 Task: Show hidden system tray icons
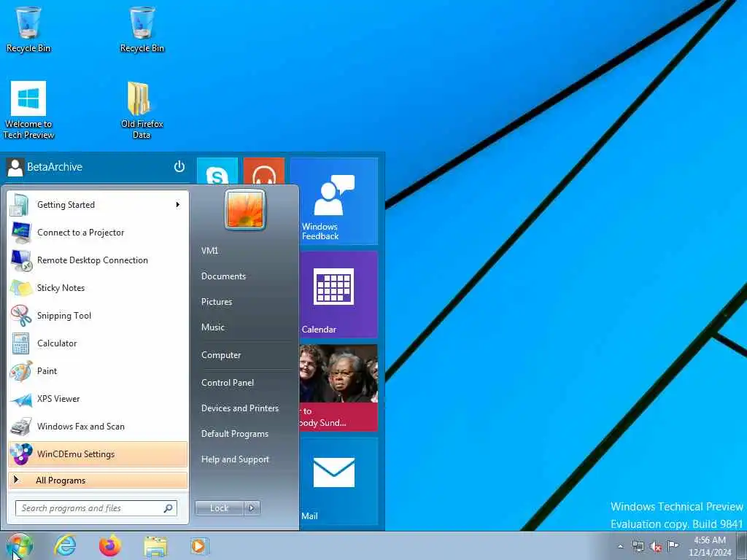coord(620,546)
